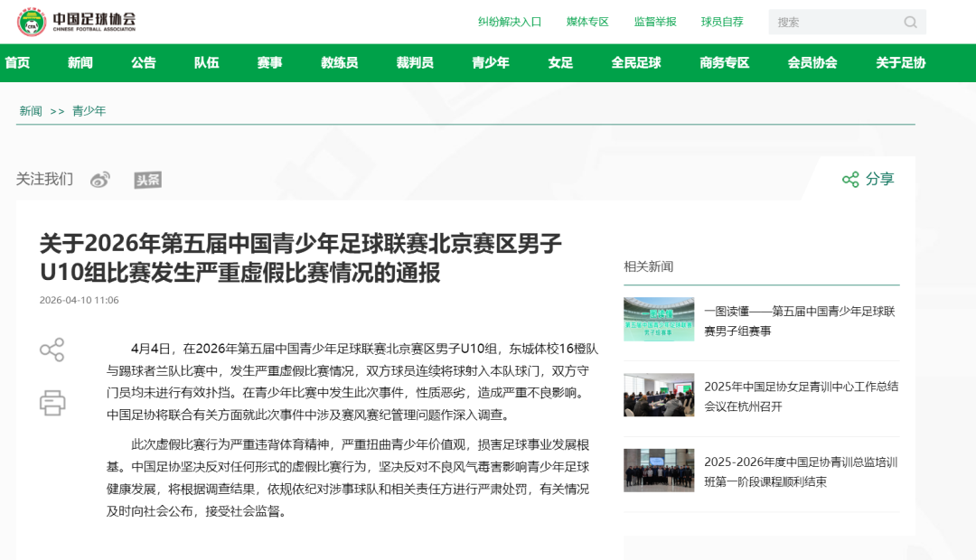The width and height of the screenshot is (976, 560).
Task: Select 首页 in the navigation bar
Action: (x=18, y=62)
